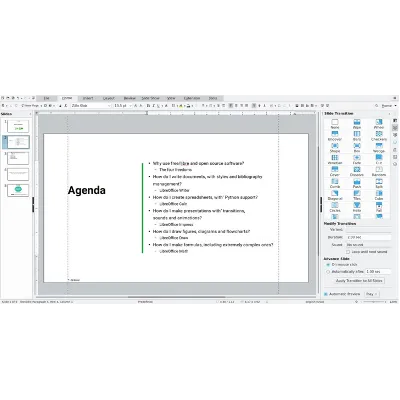Select the Cube transition
The width and height of the screenshot is (400, 400).
point(379,195)
